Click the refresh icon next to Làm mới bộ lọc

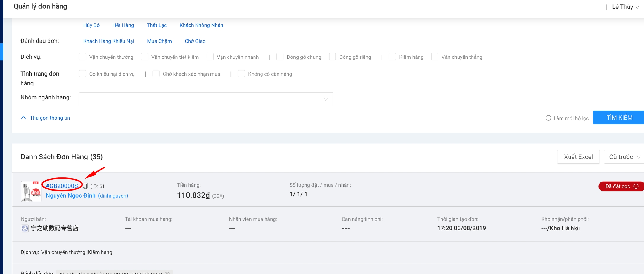548,118
